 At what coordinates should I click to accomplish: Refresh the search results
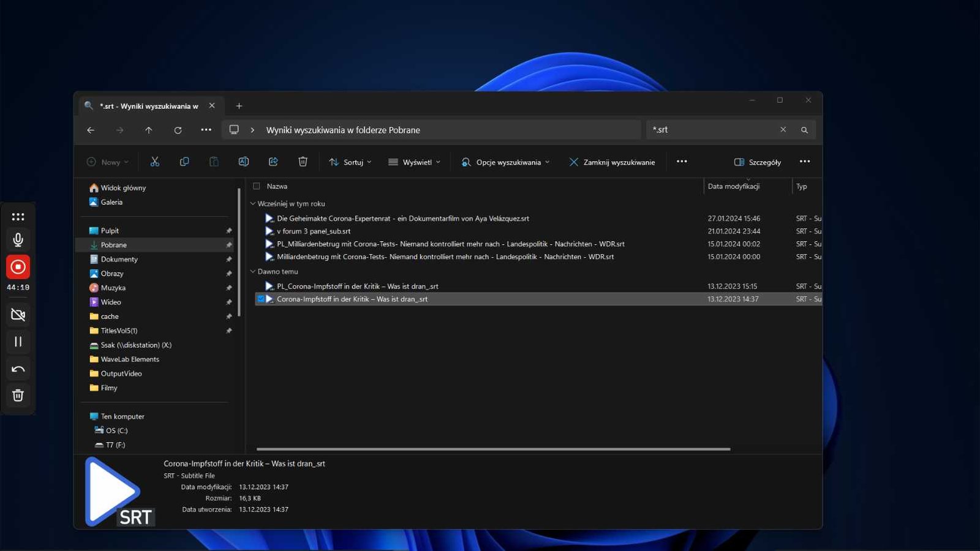(x=178, y=130)
